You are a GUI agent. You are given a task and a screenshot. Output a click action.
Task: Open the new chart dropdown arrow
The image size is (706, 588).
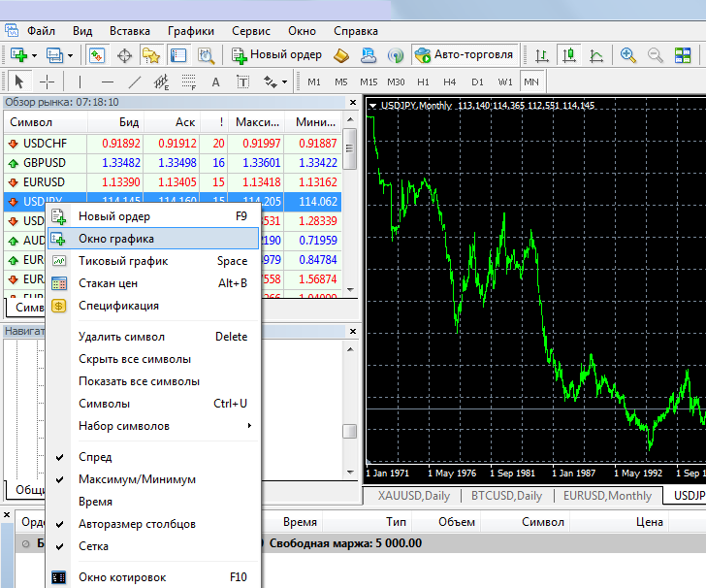[34, 55]
